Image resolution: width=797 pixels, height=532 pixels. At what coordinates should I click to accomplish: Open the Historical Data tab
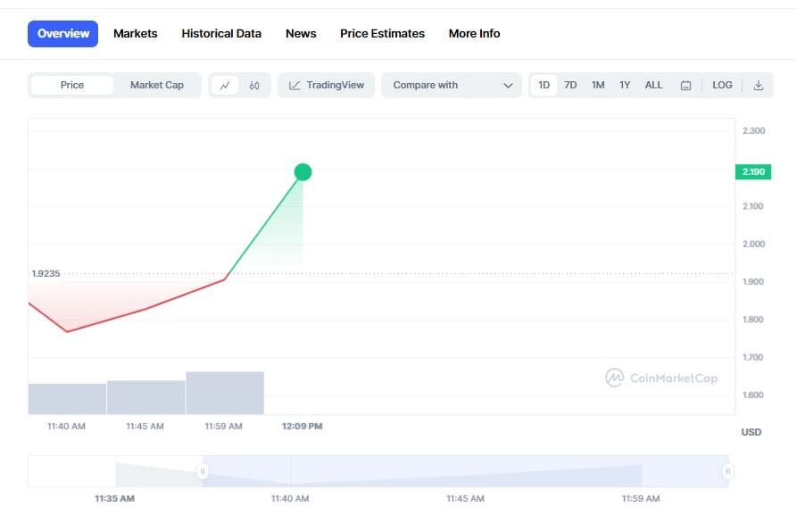point(220,33)
